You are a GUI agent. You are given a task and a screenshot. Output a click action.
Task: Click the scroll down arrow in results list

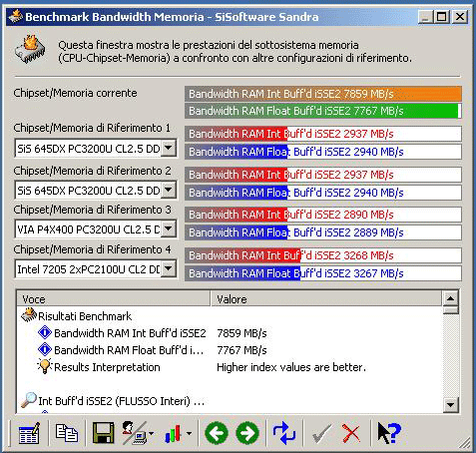point(451,405)
